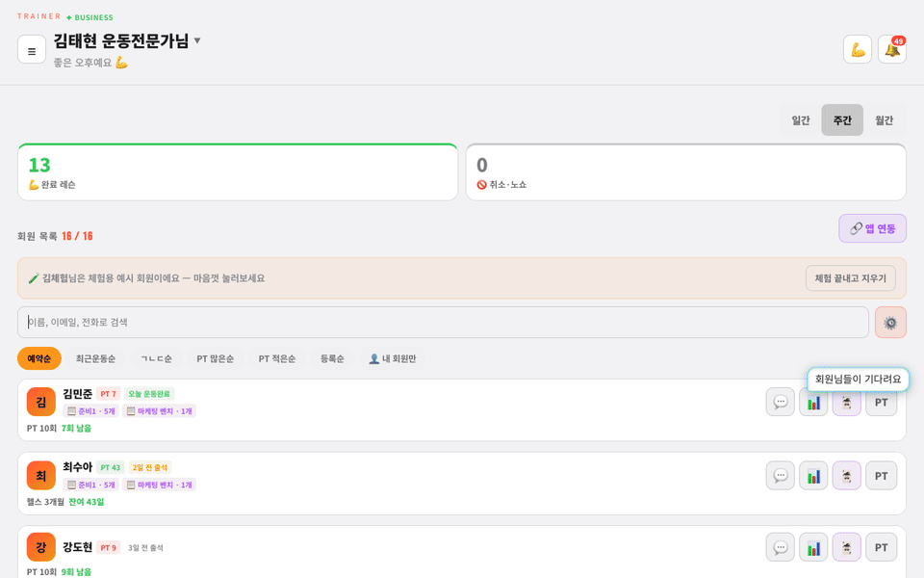Screen dimensions: 924x578
Task: Click the 2일 전 출석 badge
Action: (150, 468)
